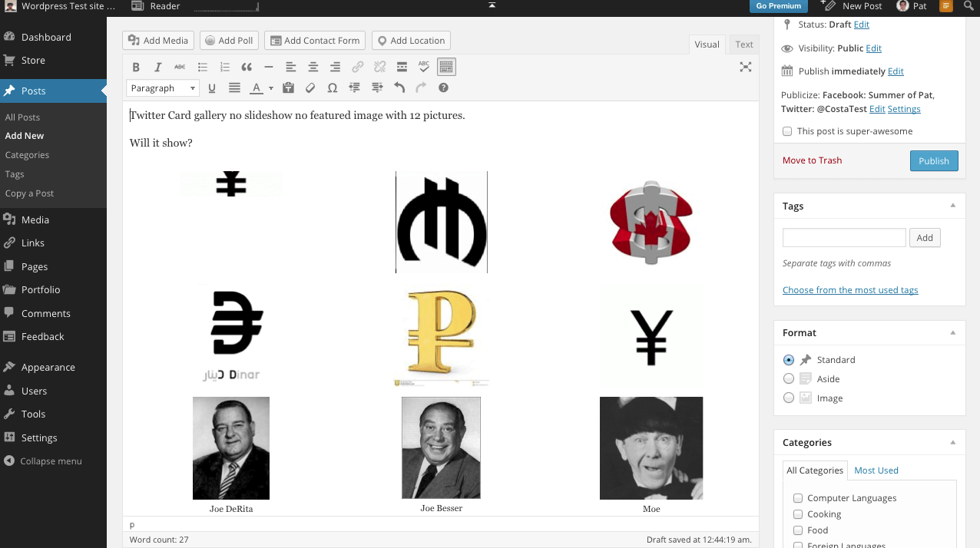980x548 pixels.
Task: Switch to the Text editor tab
Action: pos(744,45)
